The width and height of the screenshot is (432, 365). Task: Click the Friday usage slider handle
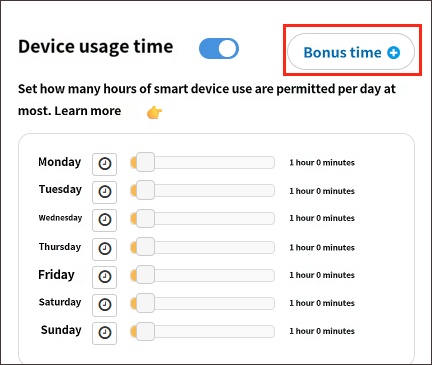145,275
